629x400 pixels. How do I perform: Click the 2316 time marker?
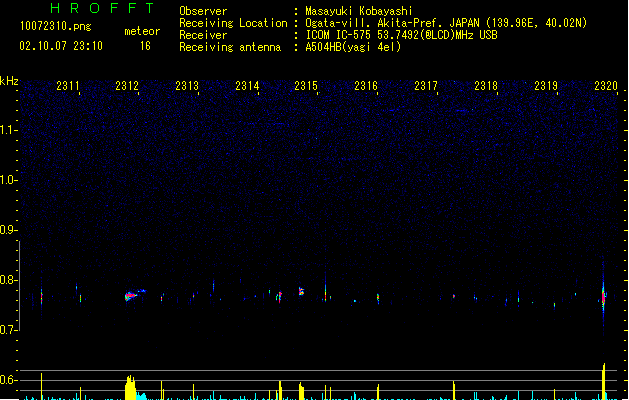(366, 86)
